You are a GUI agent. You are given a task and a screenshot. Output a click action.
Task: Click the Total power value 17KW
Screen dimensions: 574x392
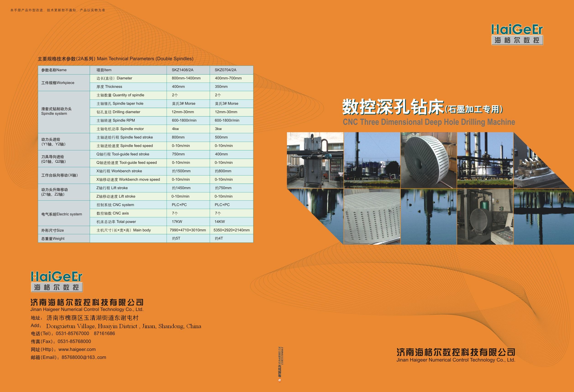pos(177,221)
